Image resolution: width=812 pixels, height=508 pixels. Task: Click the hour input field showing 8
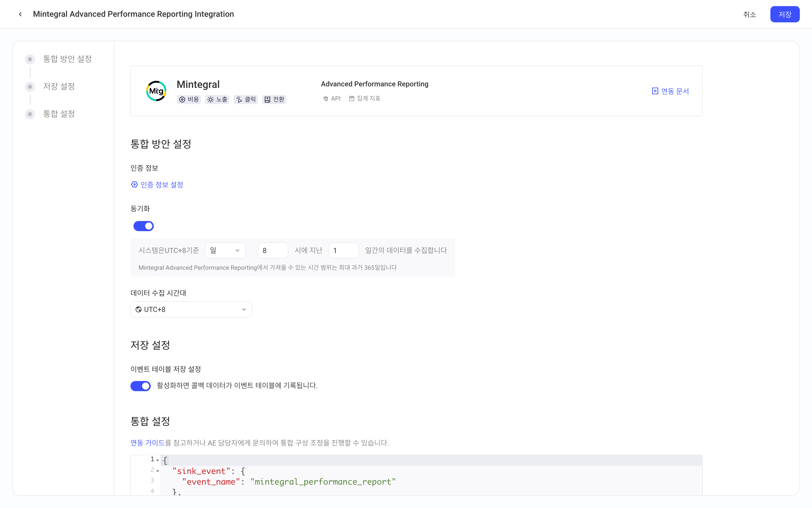tap(273, 250)
